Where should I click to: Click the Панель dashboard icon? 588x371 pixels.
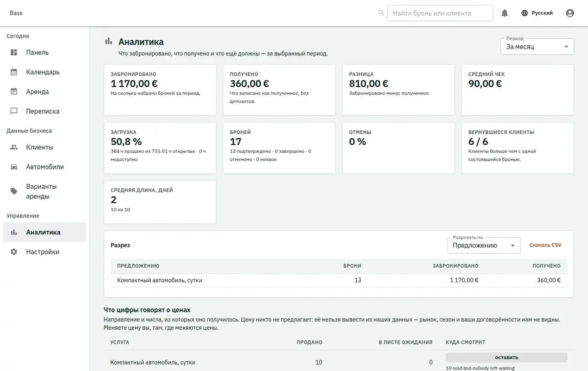pos(14,52)
